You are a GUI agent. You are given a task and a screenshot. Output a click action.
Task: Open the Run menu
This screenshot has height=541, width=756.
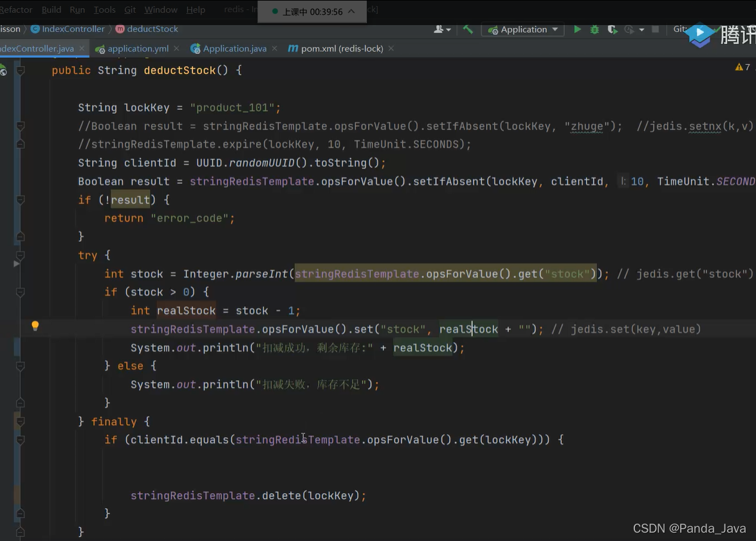[x=77, y=10]
